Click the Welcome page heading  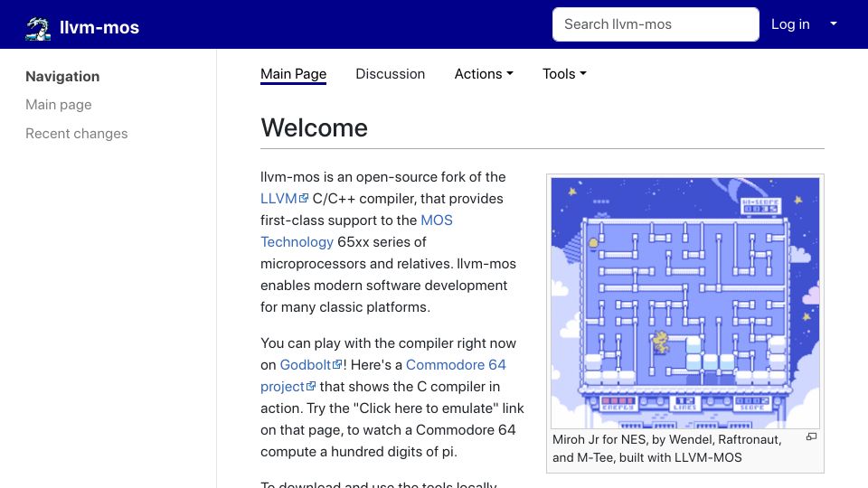pos(314,127)
